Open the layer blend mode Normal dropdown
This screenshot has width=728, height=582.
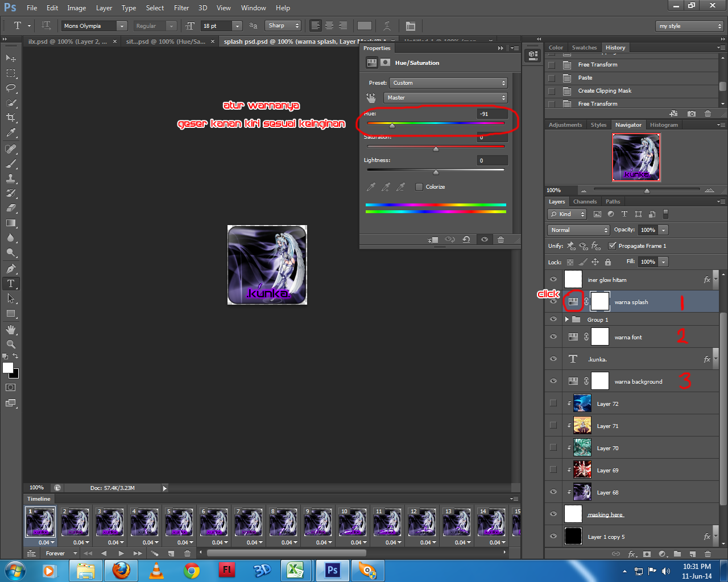578,230
